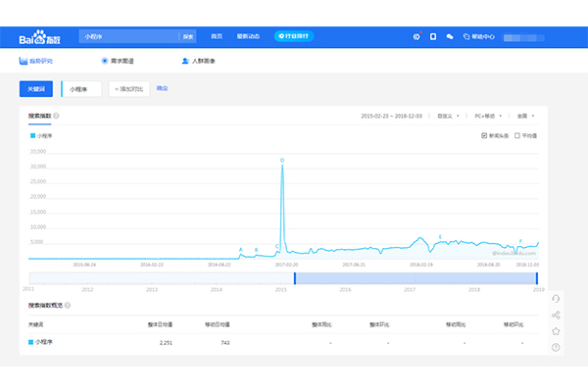Click the help icon beside 搜索指数 title
The image size is (588, 392).
point(57,116)
